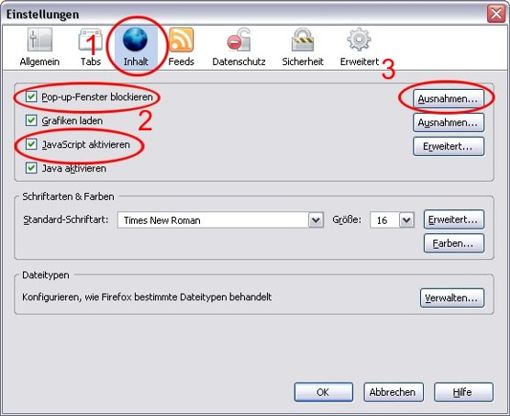This screenshot has height=416, width=510.
Task: Click the Verwalten file types button
Action: 452,298
